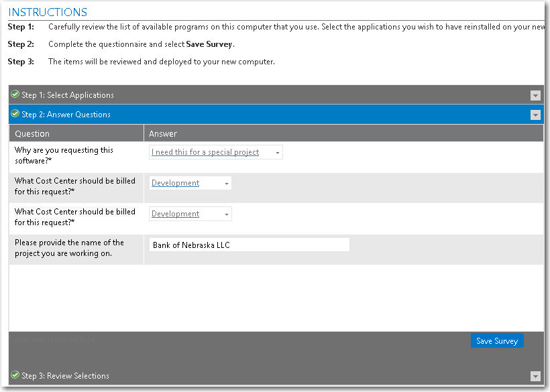The image size is (550, 392).
Task: Expand Review Selections using its right-side arrow
Action: point(535,376)
